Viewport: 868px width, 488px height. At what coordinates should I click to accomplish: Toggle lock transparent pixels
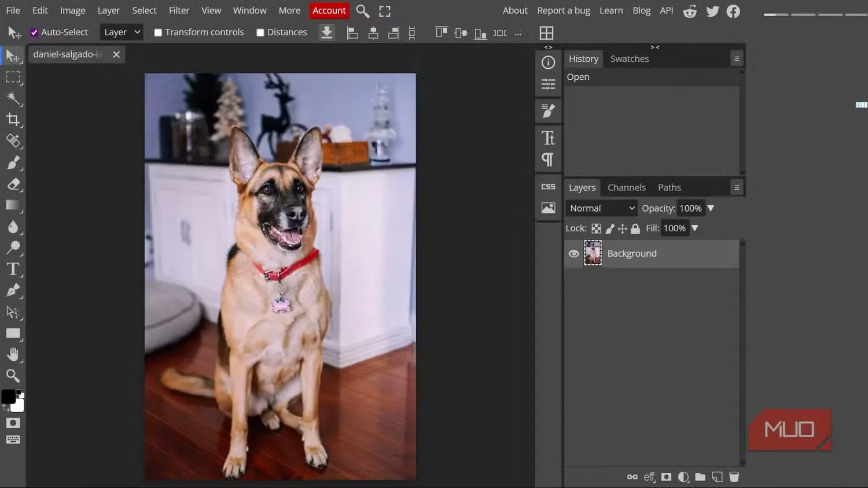pos(596,228)
